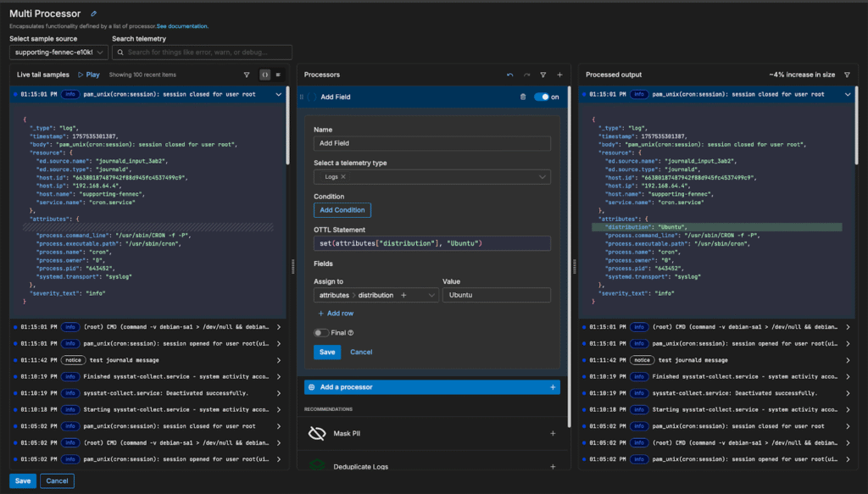Expand the 'test journald message' log in Live tail
The height and width of the screenshot is (494, 868).
278,360
